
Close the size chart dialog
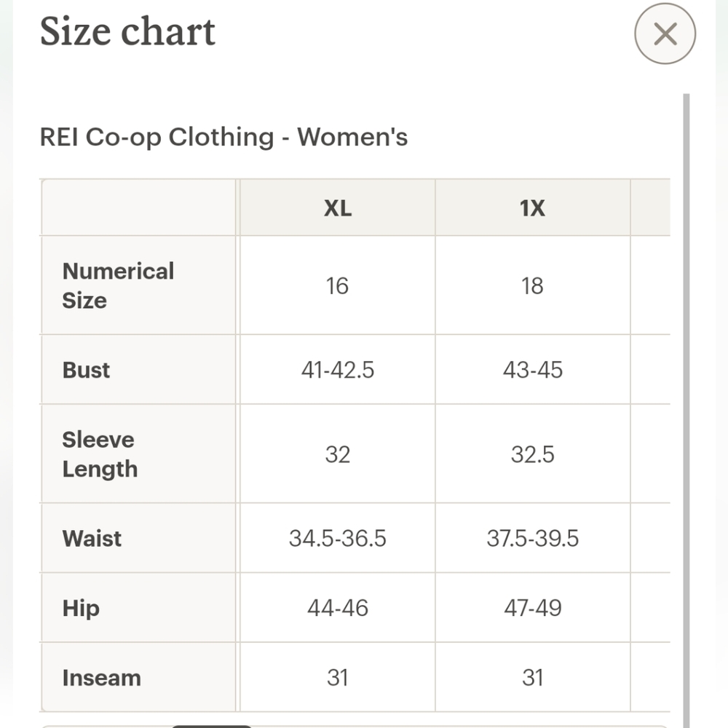click(665, 34)
